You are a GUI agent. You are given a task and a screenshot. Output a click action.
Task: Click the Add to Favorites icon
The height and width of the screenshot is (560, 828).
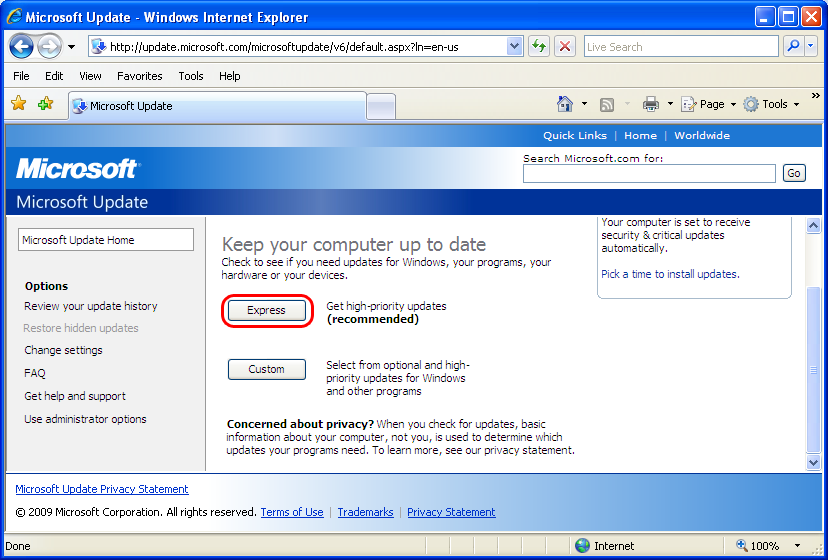(x=45, y=104)
